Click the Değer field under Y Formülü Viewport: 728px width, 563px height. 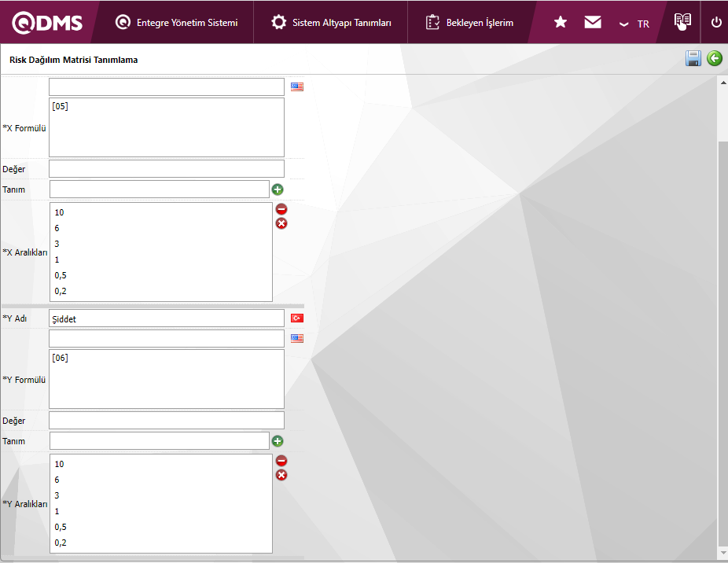pyautogui.click(x=167, y=421)
